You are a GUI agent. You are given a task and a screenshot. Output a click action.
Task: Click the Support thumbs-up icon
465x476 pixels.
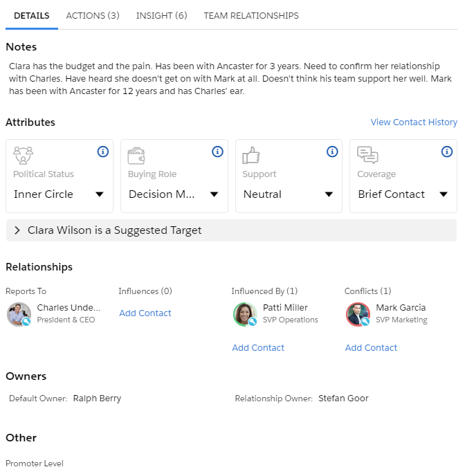pos(251,155)
